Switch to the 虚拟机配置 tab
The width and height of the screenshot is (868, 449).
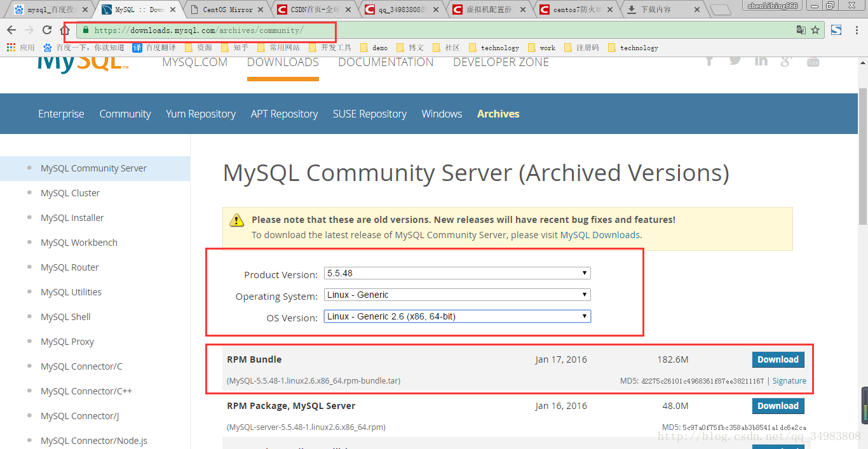point(488,10)
